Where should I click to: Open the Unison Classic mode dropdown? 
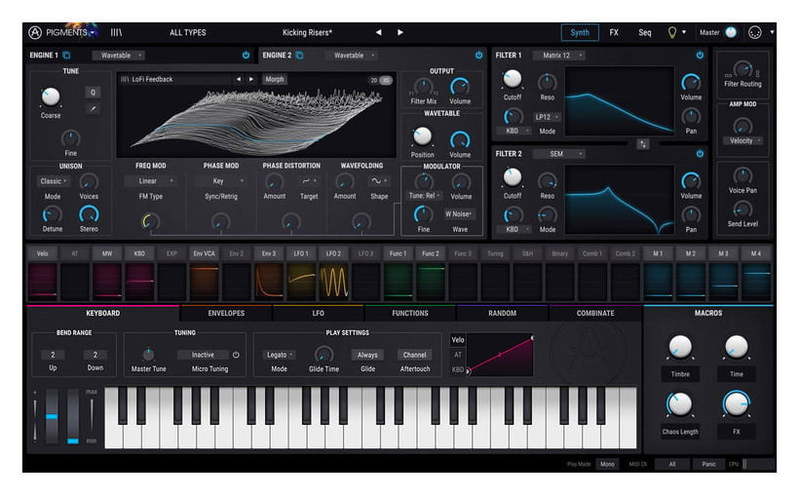click(53, 181)
